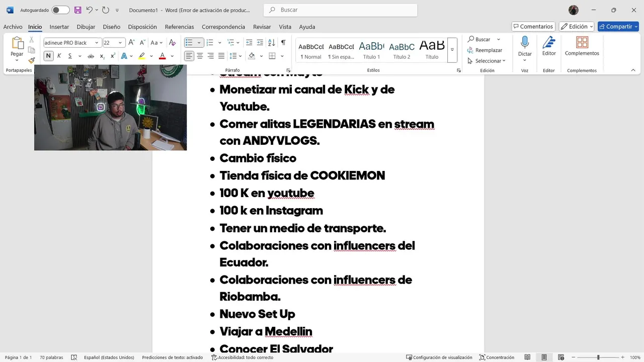Apply superscript formatting (x² icon)
This screenshot has width=644, height=362.
[113, 56]
